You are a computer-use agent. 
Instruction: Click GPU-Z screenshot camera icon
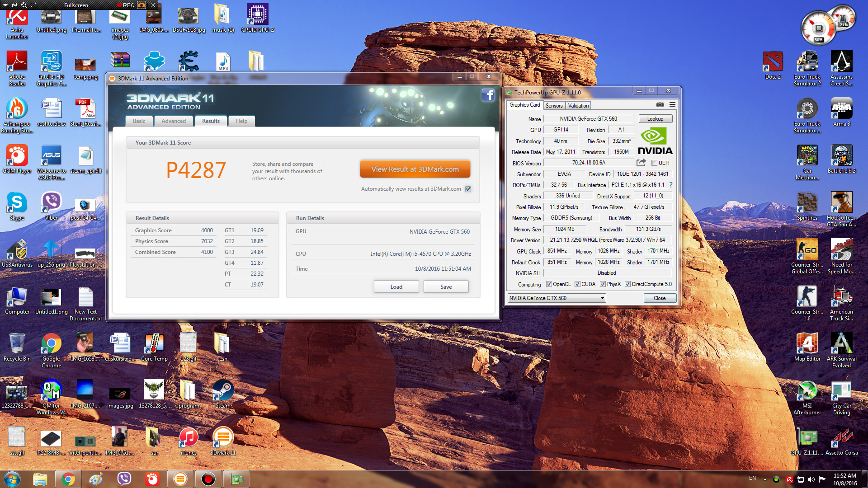pyautogui.click(x=660, y=104)
